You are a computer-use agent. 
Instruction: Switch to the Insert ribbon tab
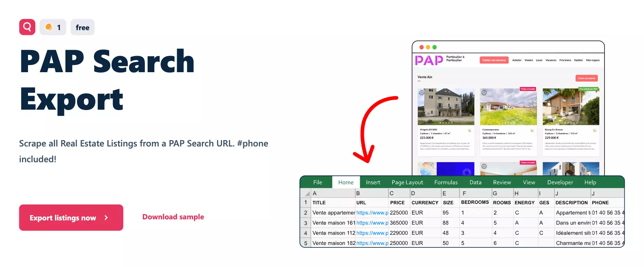tap(373, 182)
